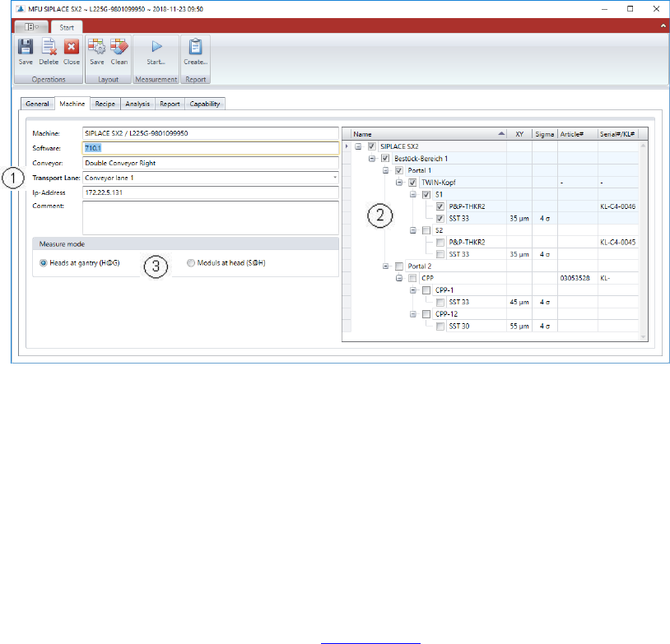Collapse the Portal 1 tree node
Viewport: 670px width, 644px height.
[x=387, y=170]
